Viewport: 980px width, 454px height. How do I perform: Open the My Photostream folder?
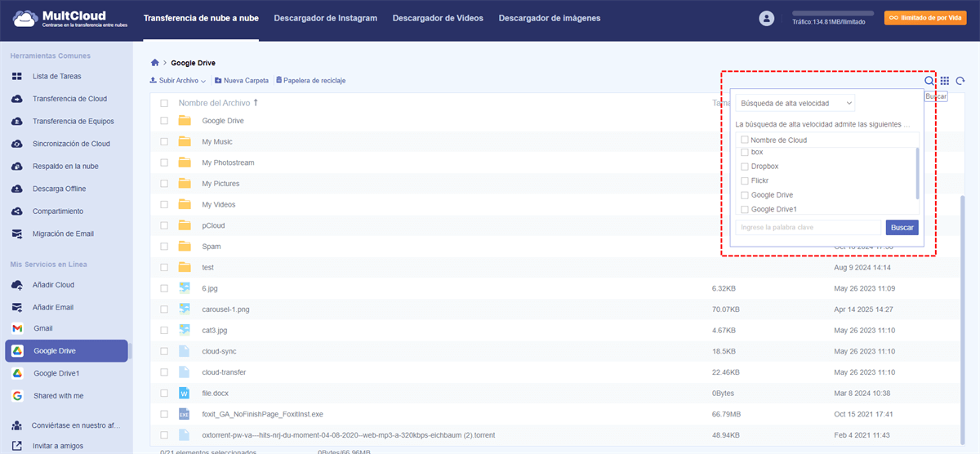pos(228,162)
